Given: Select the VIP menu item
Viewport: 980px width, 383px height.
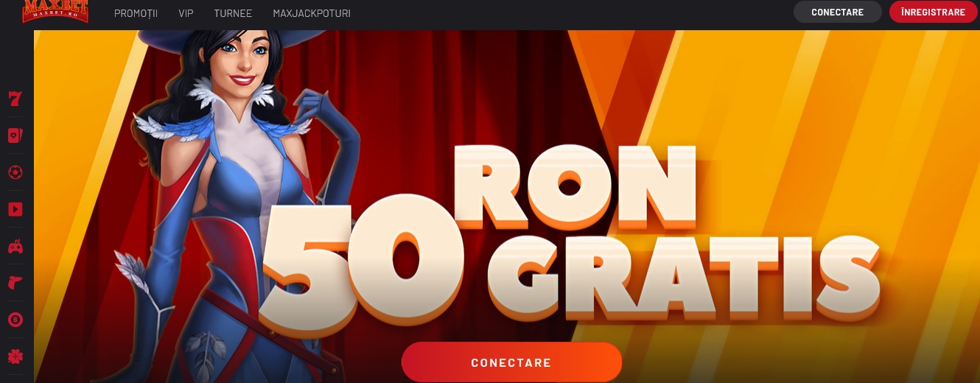Looking at the screenshot, I should coord(186,13).
